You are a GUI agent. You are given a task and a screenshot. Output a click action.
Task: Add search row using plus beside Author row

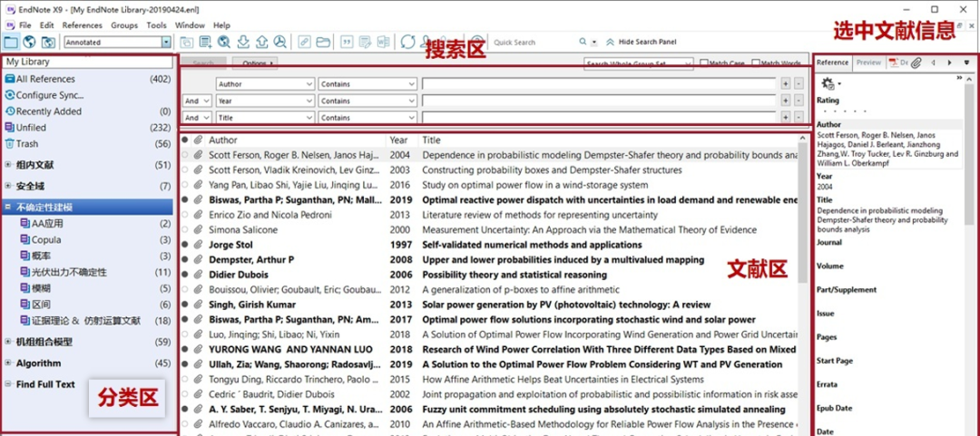(786, 83)
